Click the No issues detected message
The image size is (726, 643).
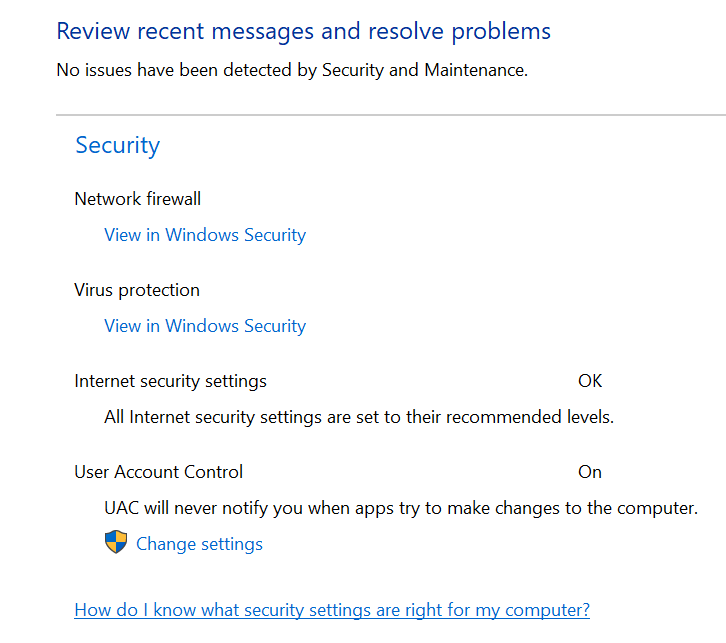[292, 71]
